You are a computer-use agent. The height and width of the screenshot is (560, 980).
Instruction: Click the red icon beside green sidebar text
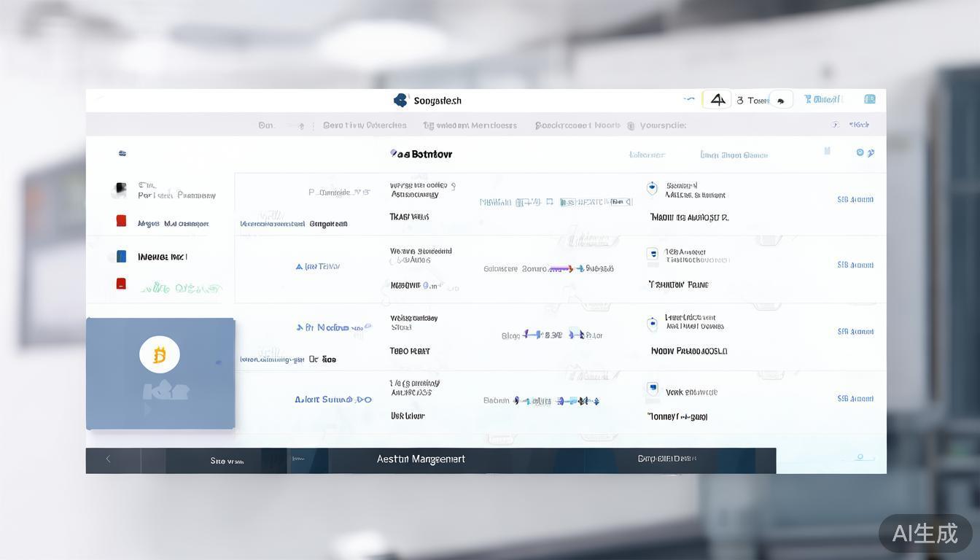tap(121, 284)
